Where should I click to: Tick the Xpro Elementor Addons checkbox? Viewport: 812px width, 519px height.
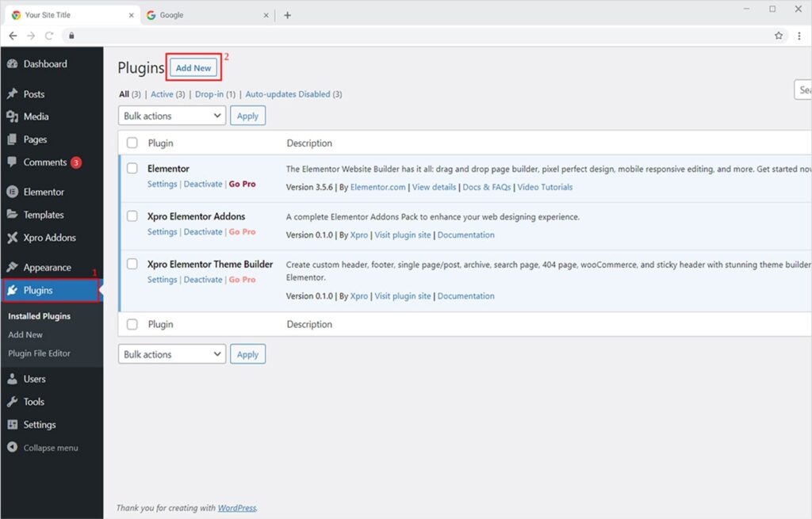click(132, 216)
